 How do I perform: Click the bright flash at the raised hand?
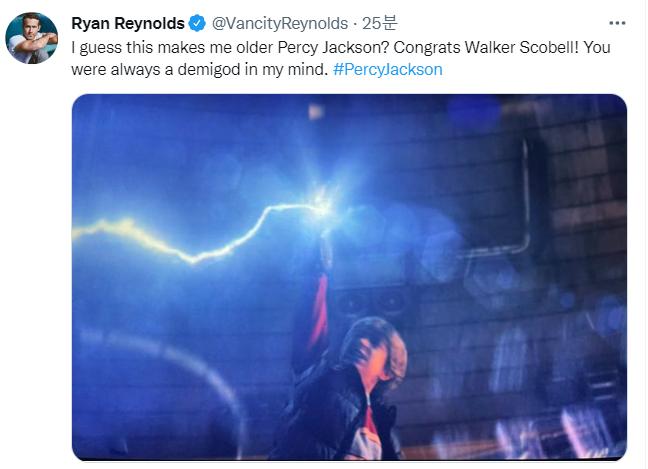321,205
